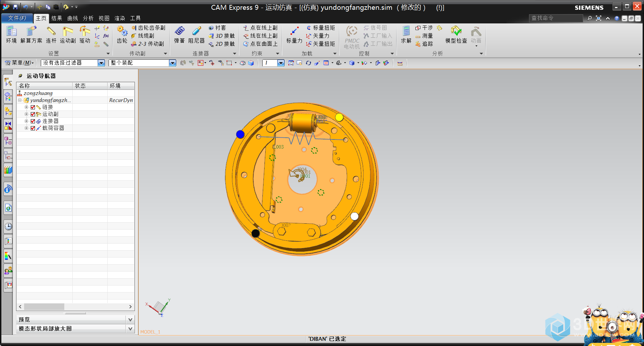Image resolution: width=644 pixels, height=346 pixels.
Task: Click the 状态 column header
Action: [x=90, y=86]
